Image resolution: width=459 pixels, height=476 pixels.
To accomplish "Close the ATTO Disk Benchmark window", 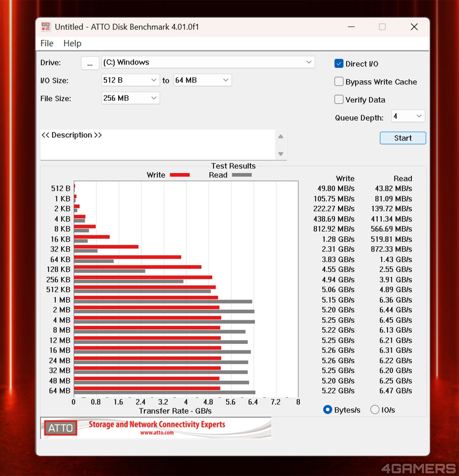I will tap(414, 27).
